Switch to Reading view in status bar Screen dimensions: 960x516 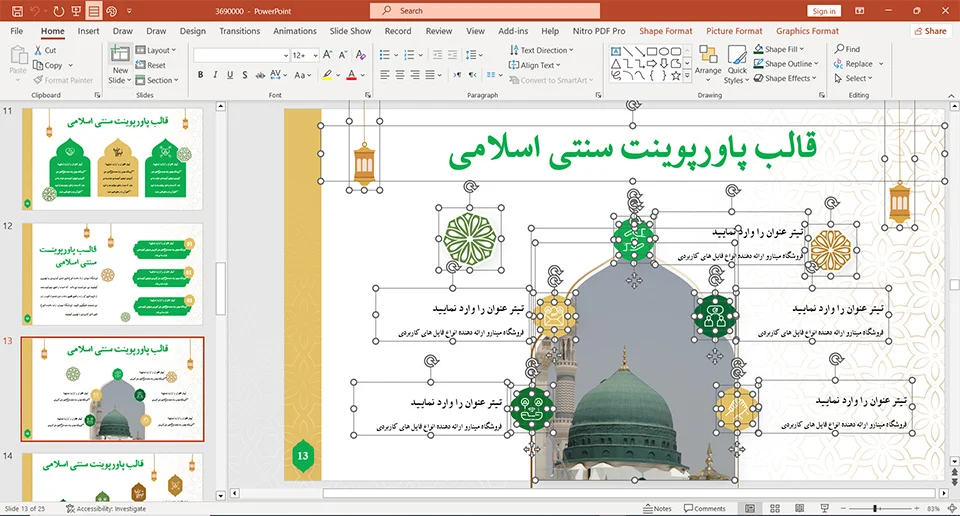coord(800,508)
